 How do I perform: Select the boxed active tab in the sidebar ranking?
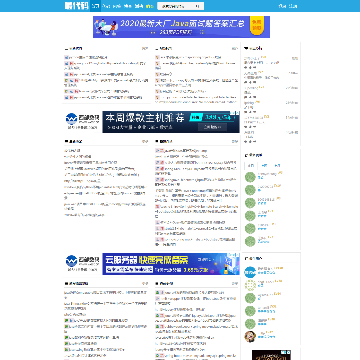pos(251,165)
